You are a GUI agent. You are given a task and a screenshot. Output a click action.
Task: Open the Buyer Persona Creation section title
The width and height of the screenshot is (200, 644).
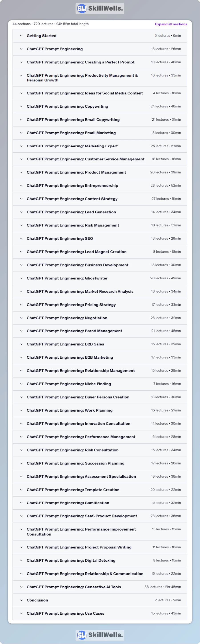pos(78,397)
